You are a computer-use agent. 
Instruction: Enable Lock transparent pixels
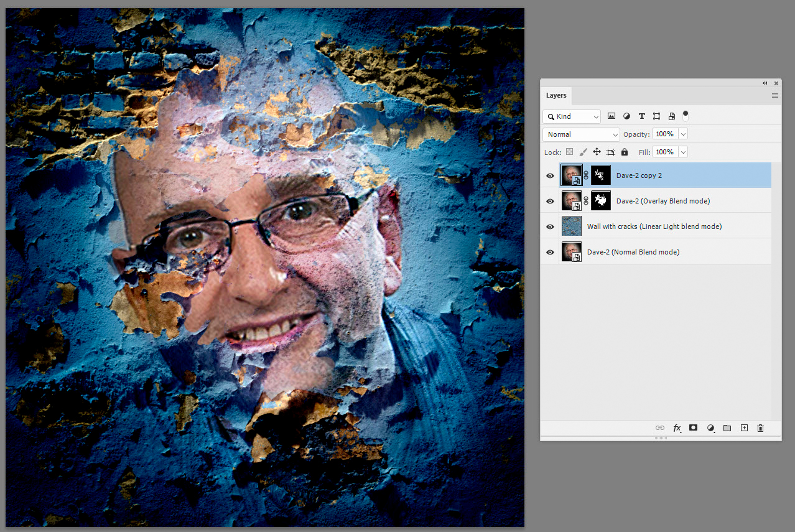pyautogui.click(x=569, y=152)
